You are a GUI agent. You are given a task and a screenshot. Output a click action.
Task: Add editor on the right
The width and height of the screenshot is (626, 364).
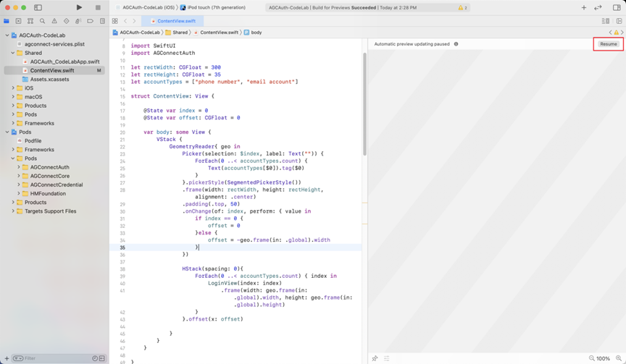(x=619, y=21)
